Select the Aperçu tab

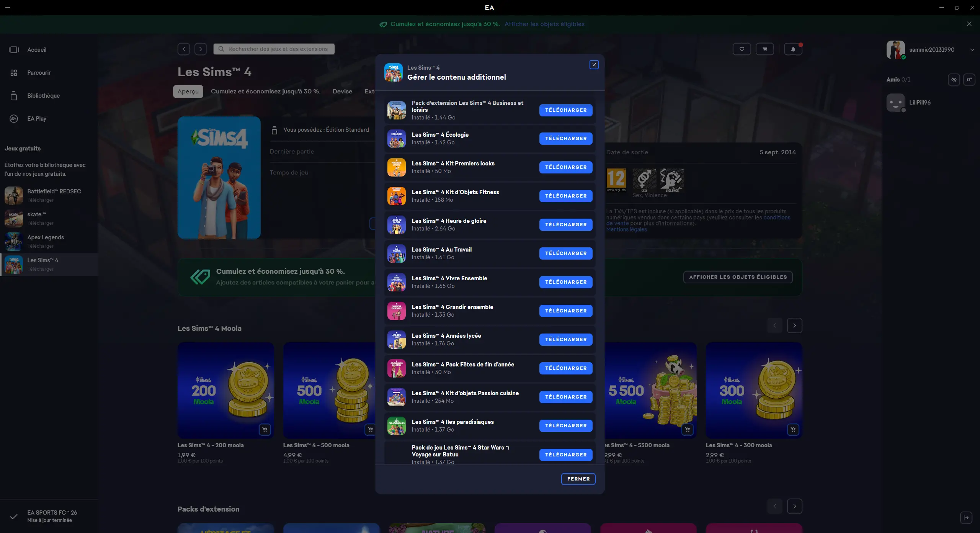[x=188, y=92]
